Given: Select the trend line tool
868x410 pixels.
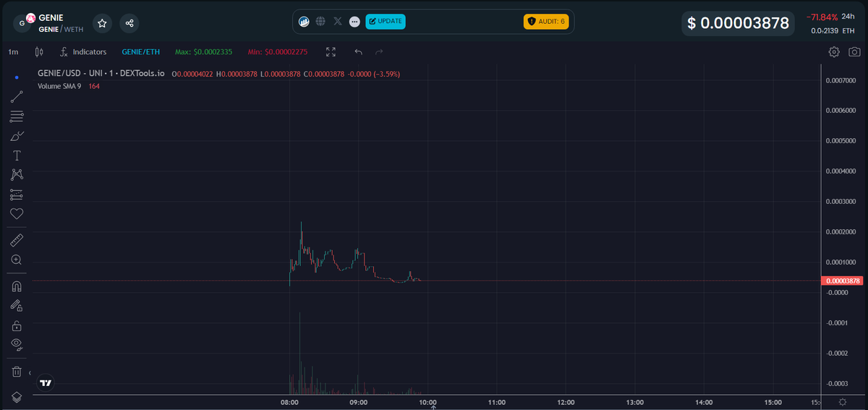Looking at the screenshot, I should pyautogui.click(x=17, y=97).
